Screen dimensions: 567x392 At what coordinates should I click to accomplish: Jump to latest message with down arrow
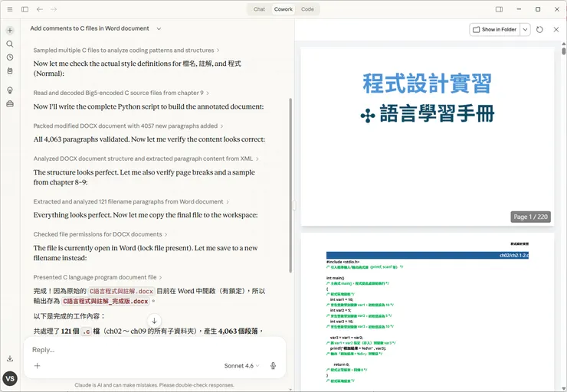tap(154, 321)
